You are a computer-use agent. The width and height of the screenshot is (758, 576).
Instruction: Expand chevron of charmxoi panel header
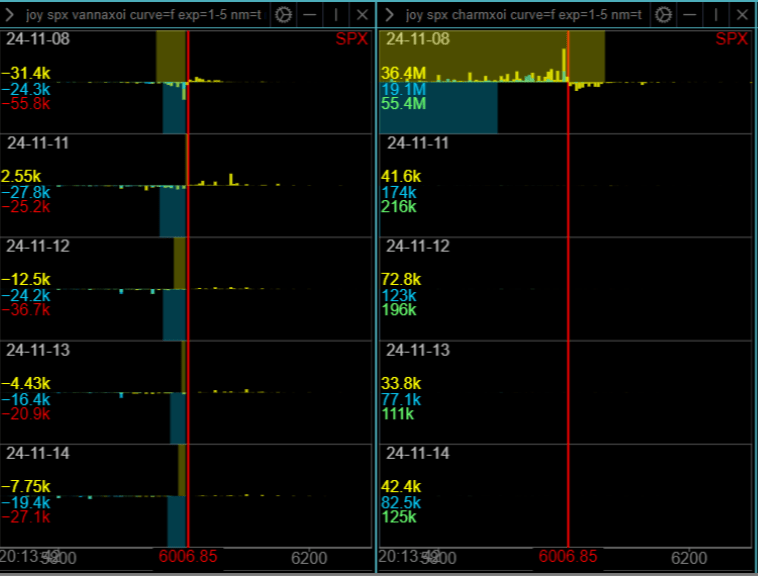click(x=389, y=15)
